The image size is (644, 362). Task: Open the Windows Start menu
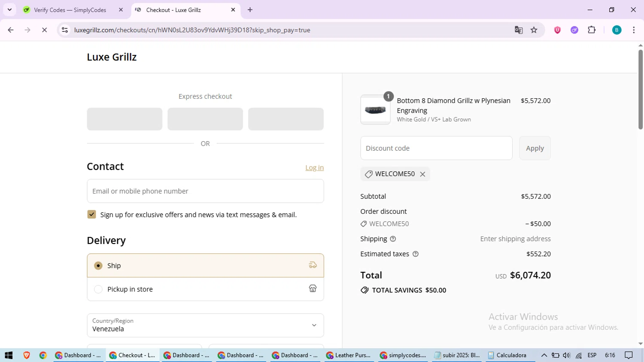pyautogui.click(x=9, y=355)
